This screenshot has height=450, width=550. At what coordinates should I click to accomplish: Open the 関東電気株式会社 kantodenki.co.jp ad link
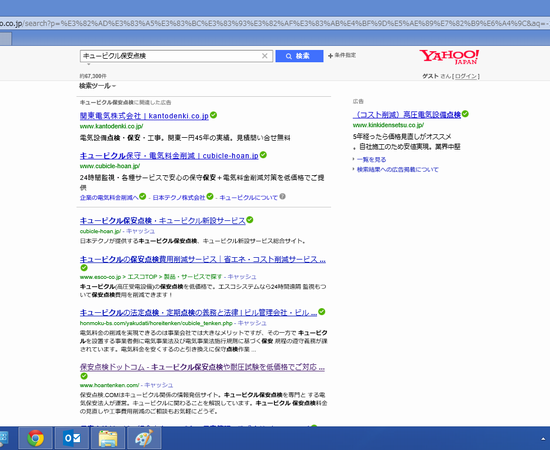(x=144, y=116)
